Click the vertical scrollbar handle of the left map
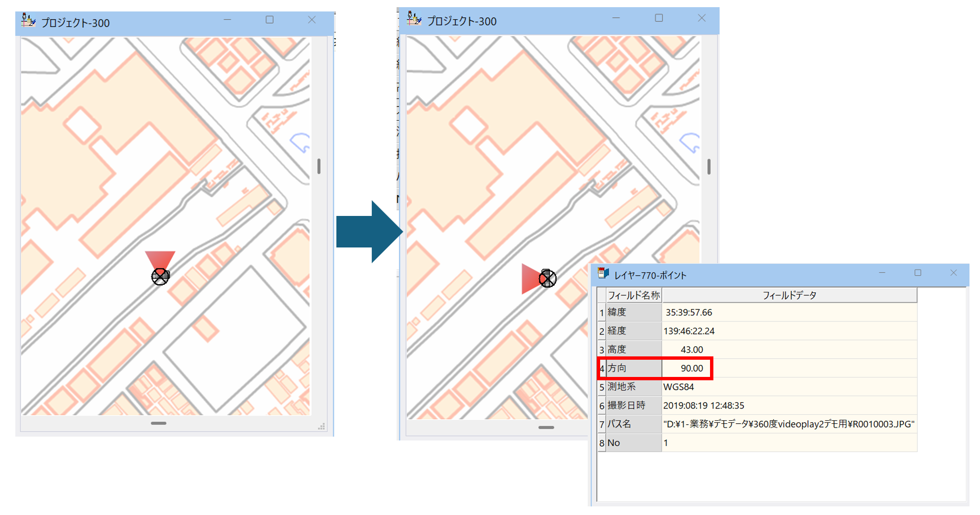Viewport: 980px width, 515px height. [x=319, y=166]
